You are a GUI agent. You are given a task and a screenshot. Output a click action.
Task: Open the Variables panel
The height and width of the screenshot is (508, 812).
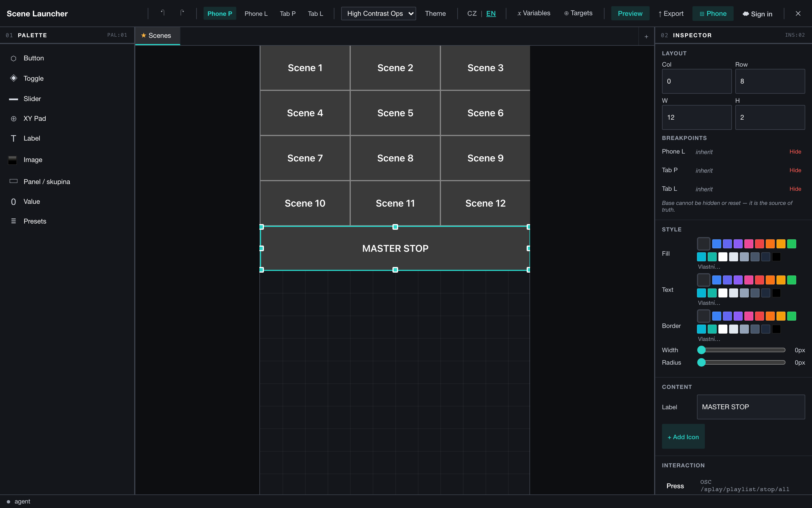tap(533, 13)
